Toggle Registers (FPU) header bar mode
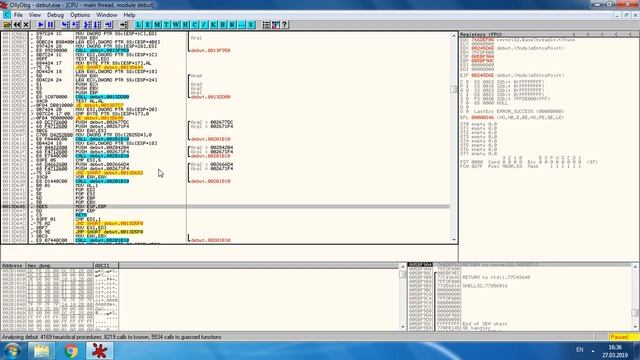Image resolution: width=640 pixels, height=360 pixels. pyautogui.click(x=549, y=35)
